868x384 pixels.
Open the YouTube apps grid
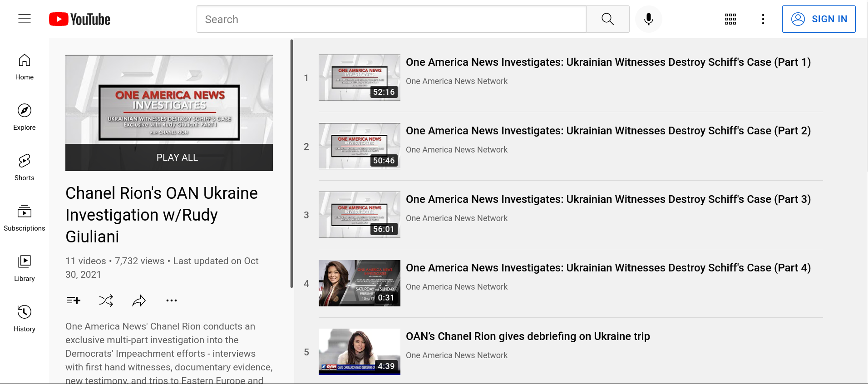pos(730,19)
